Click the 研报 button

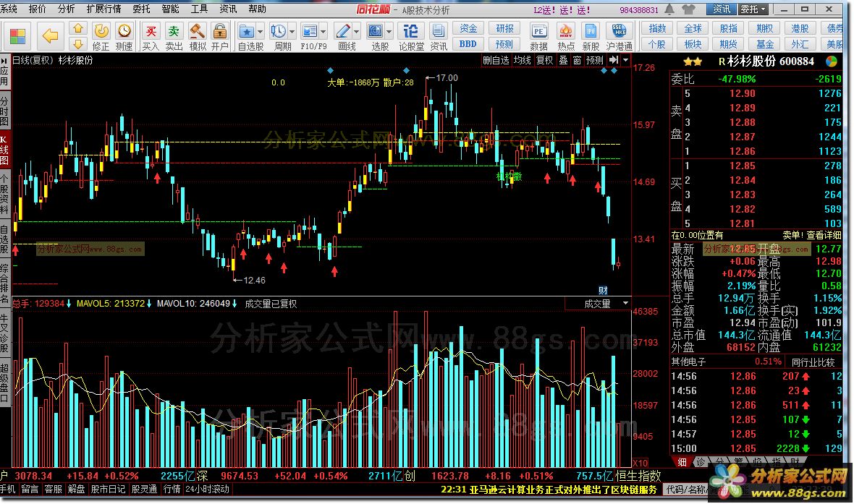pos(504,28)
